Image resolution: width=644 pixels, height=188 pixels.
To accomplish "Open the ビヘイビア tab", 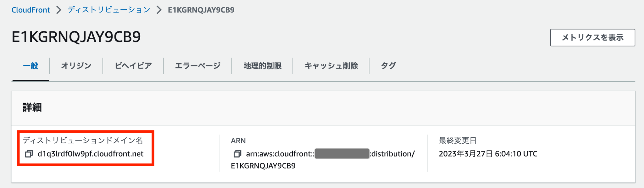I will (x=133, y=66).
